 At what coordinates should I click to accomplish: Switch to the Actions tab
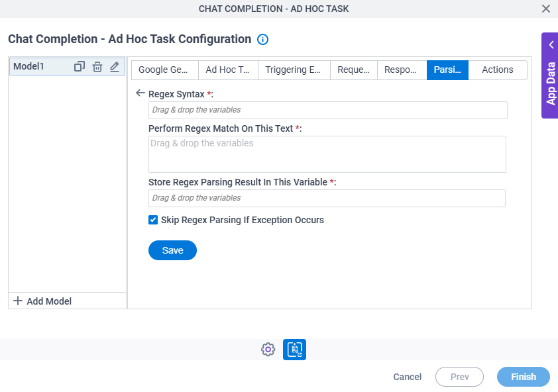pyautogui.click(x=498, y=70)
